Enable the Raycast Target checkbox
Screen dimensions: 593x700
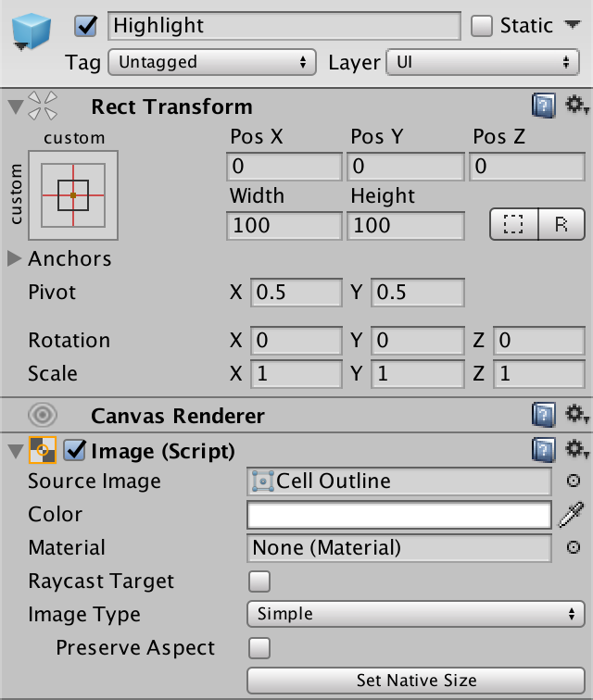[259, 581]
